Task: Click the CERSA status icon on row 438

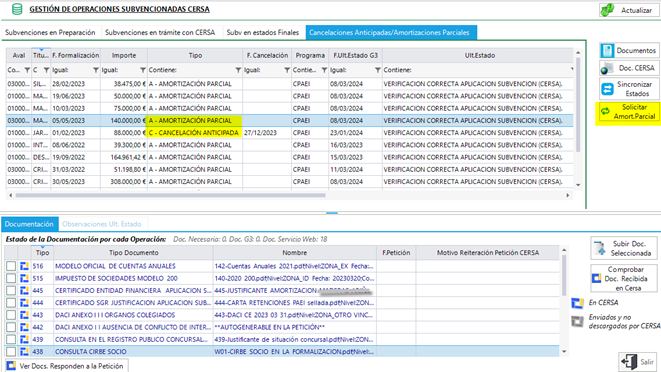Action: tap(24, 351)
